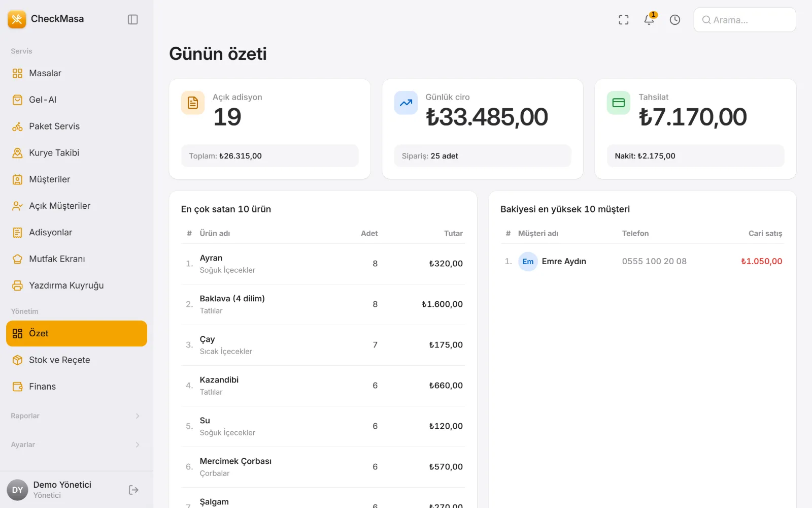Open the notifications bell
Viewport: 812px width, 508px height.
(649, 20)
